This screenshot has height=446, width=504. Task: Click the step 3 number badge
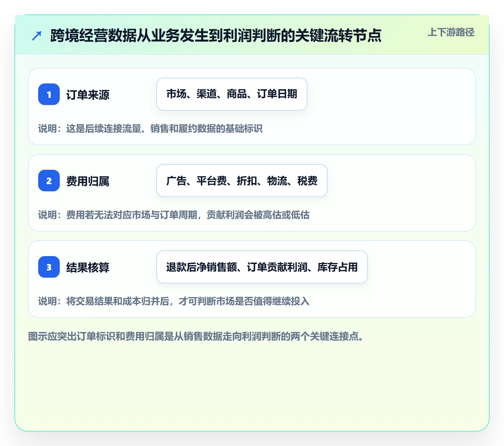(49, 267)
